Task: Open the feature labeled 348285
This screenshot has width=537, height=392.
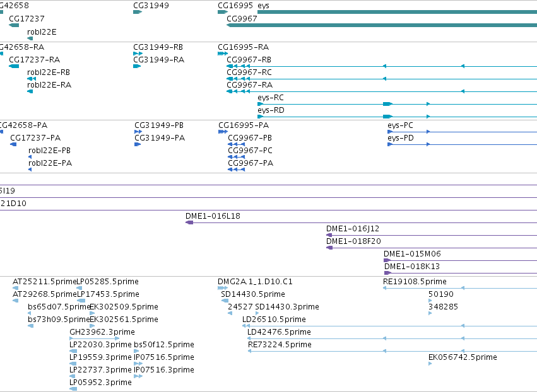Action: (443, 307)
